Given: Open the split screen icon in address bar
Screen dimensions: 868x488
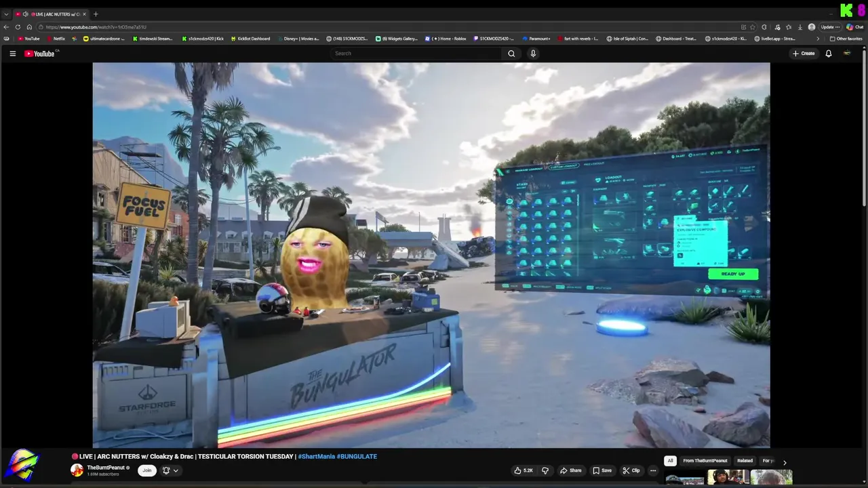Looking at the screenshot, I should point(743,27).
